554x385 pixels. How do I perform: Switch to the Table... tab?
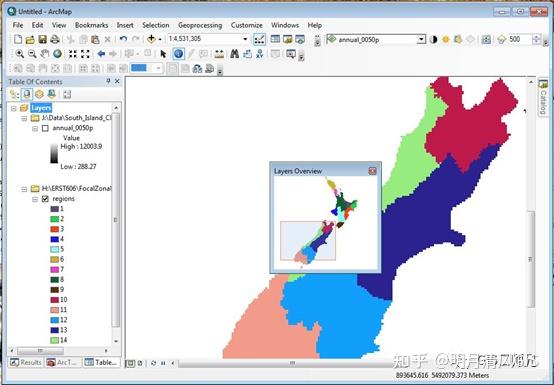tap(101, 362)
